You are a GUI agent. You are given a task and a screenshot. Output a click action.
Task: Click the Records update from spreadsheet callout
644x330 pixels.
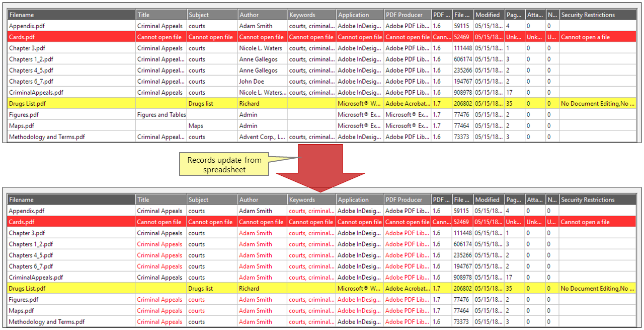223,164
